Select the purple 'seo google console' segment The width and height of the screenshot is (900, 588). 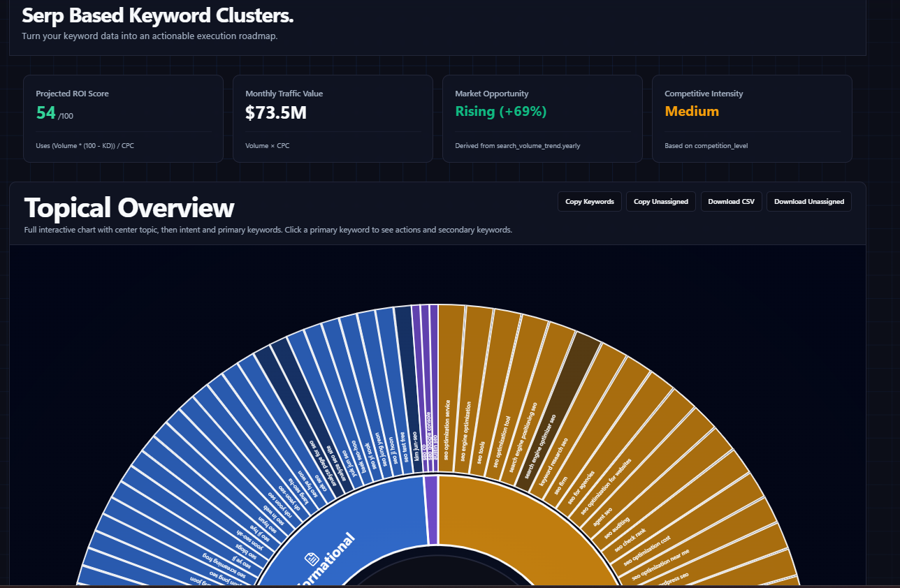tap(426, 388)
